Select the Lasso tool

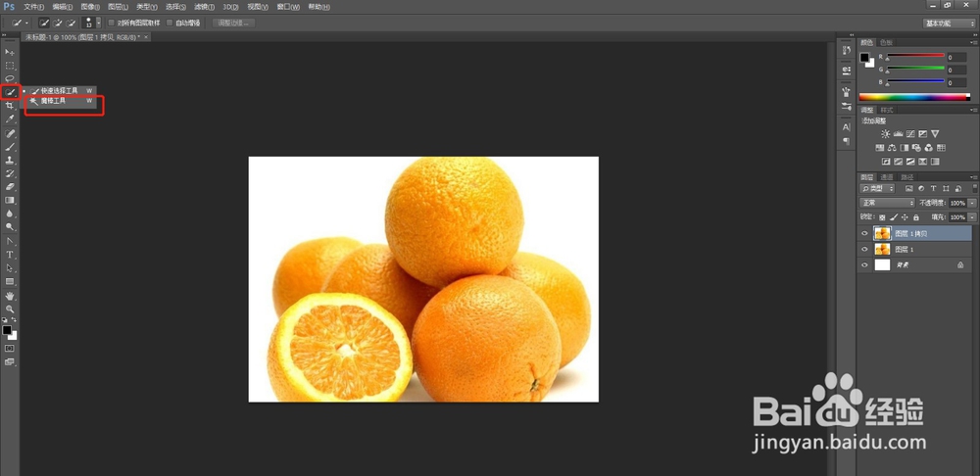[x=10, y=78]
